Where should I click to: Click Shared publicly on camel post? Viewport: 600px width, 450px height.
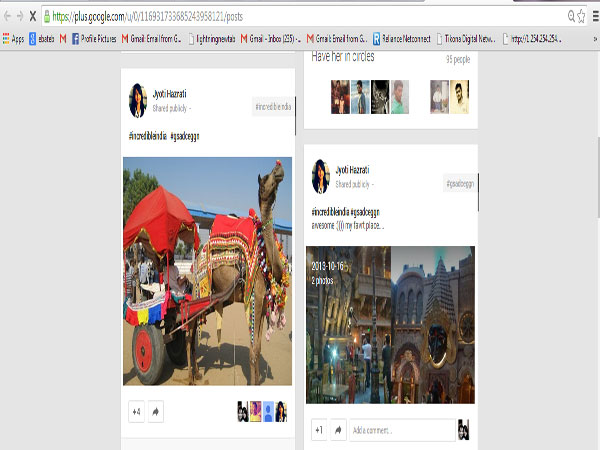170,108
